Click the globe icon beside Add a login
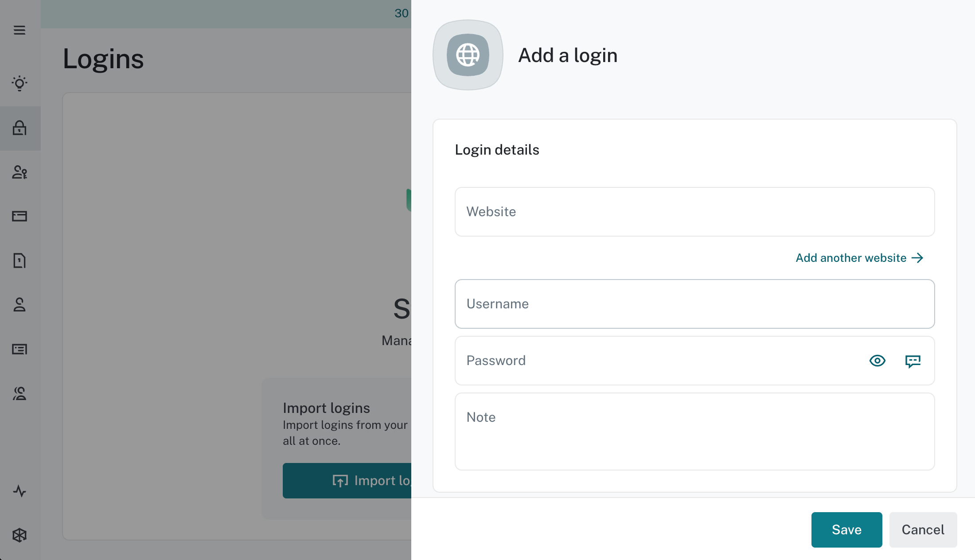The height and width of the screenshot is (560, 975). [x=467, y=55]
